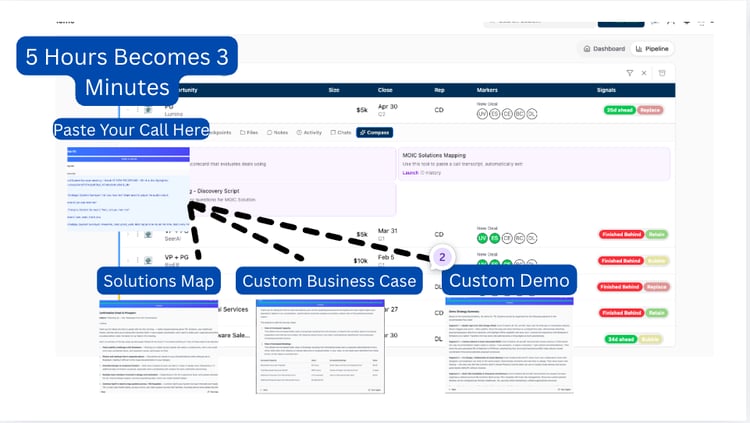Clear filters with the X icon

pos(645,73)
